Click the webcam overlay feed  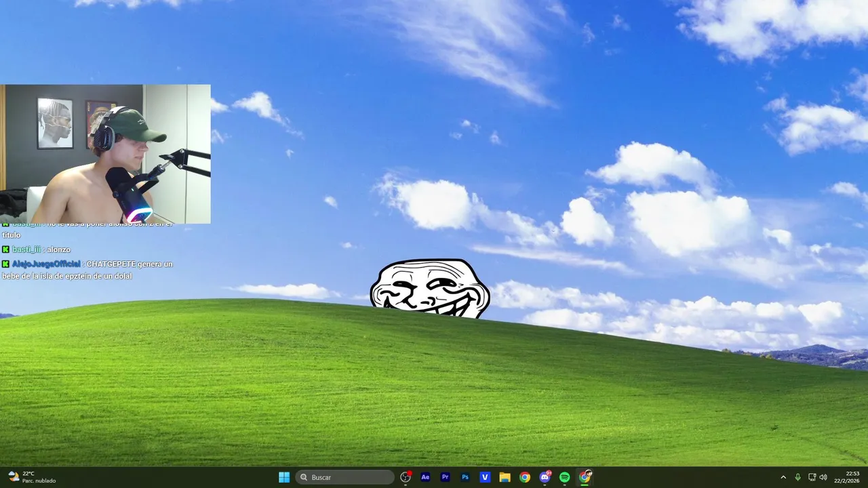tap(105, 154)
